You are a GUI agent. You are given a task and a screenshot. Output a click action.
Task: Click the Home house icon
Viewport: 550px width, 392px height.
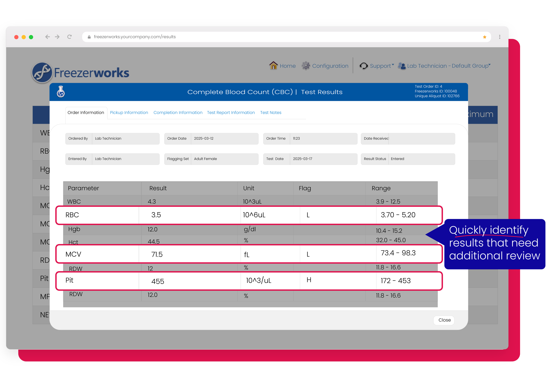tap(273, 66)
